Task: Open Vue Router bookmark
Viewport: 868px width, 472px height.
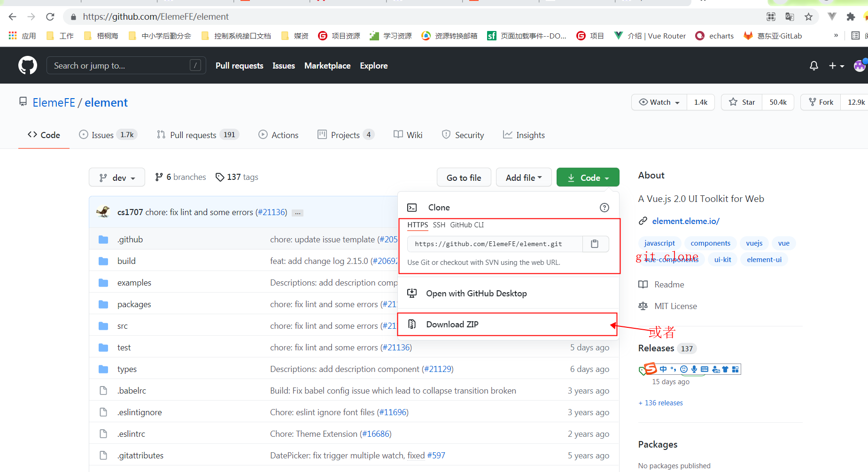Action: click(x=650, y=36)
